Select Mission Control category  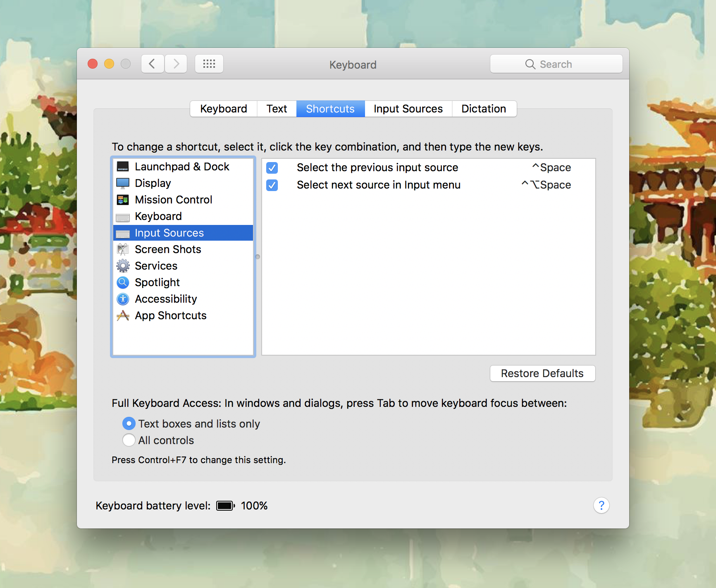pyautogui.click(x=183, y=200)
